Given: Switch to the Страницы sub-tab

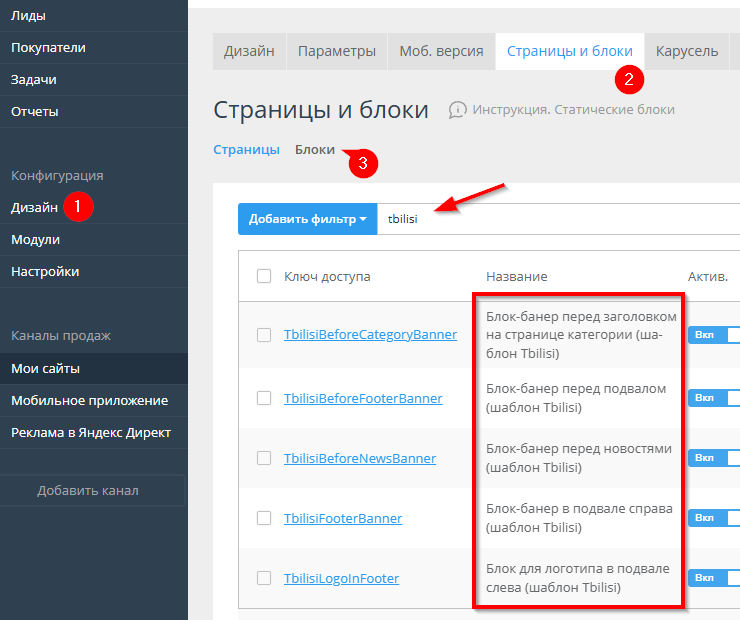Looking at the screenshot, I should tap(246, 149).
